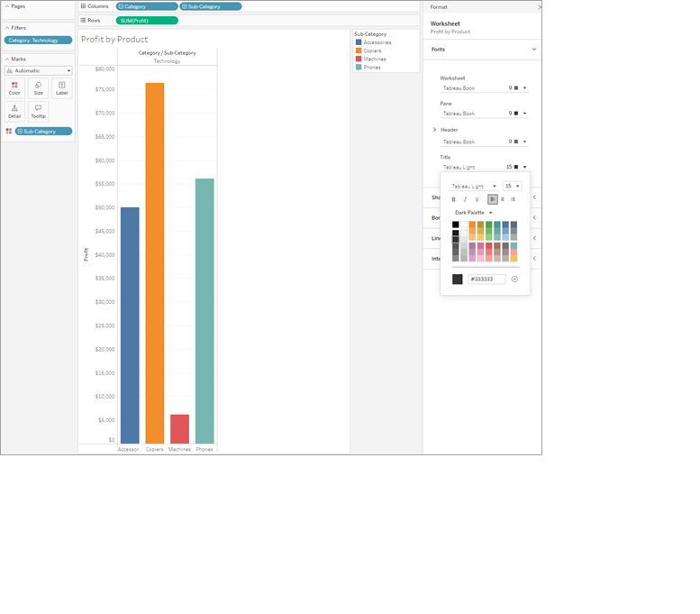Viewport: 700px width, 614px height.
Task: Select the Sub-Category pill on Columns
Action: (x=211, y=6)
